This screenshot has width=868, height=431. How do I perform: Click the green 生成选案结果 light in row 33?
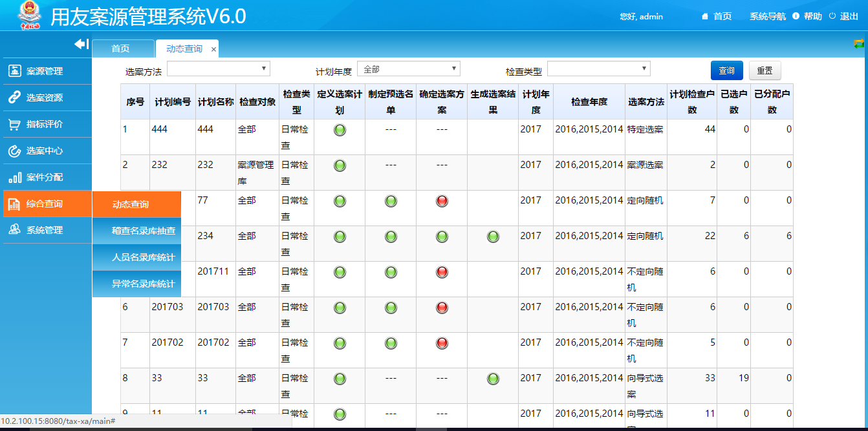pyautogui.click(x=493, y=379)
